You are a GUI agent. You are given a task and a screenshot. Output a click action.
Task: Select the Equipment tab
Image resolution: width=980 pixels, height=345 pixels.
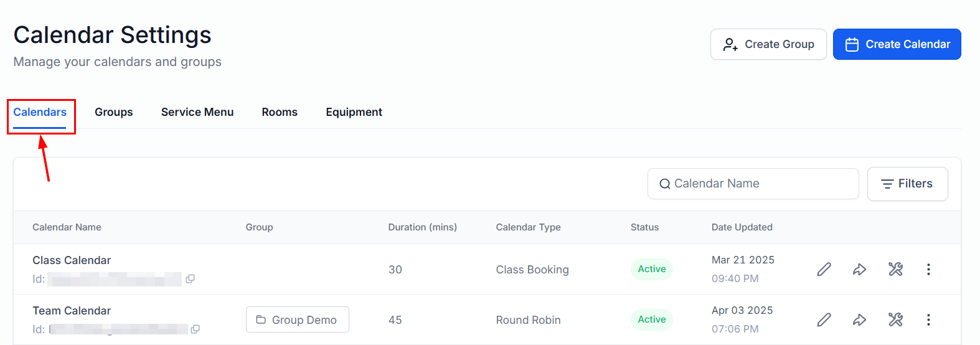tap(354, 112)
